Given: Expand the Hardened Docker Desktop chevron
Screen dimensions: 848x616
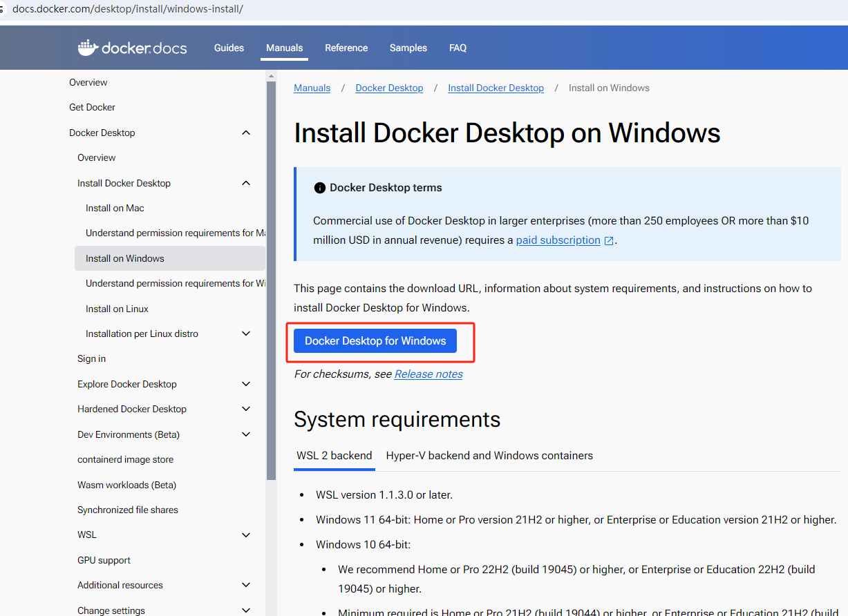Looking at the screenshot, I should click(x=246, y=409).
